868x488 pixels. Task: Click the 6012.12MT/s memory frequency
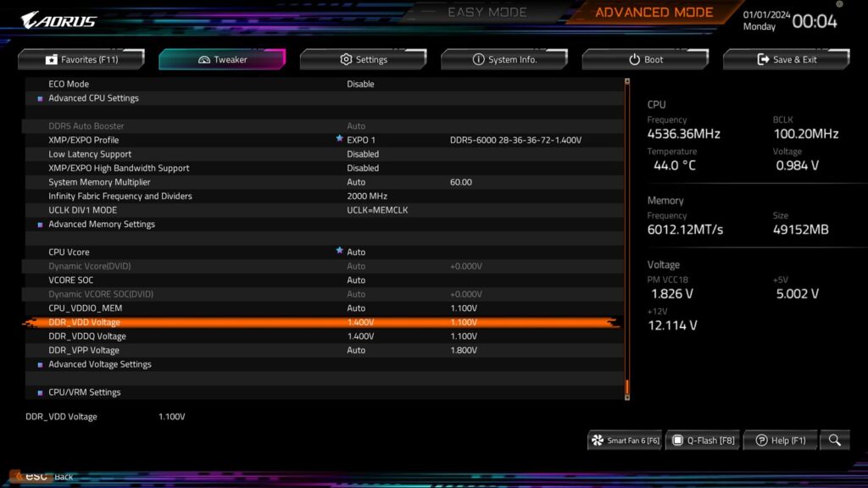tap(685, 230)
